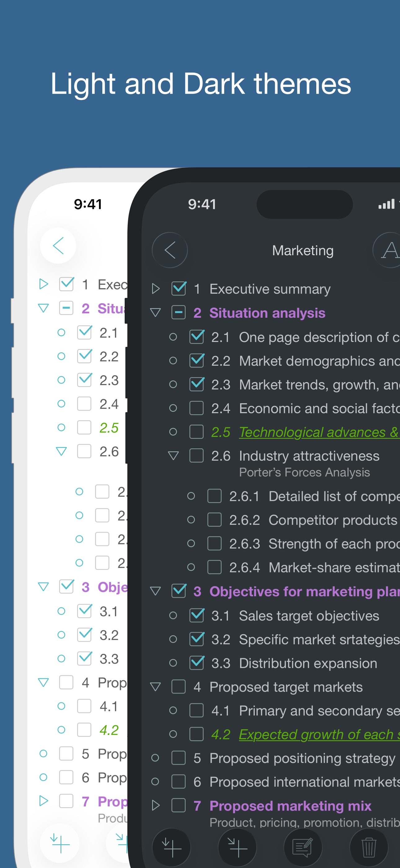Check 2.6 Industry attractiveness checkbox

coord(197,455)
